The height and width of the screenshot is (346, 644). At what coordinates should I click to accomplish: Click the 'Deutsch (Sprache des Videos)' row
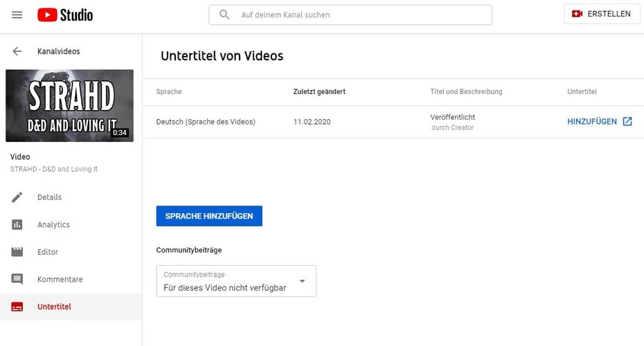click(393, 122)
